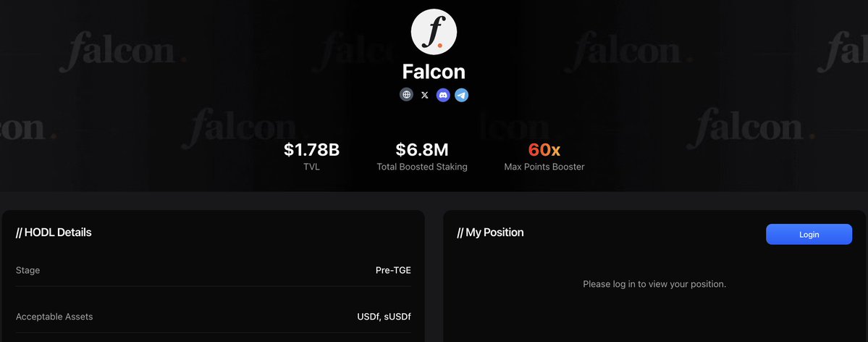
Task: Select the Falcon title heading
Action: [x=434, y=72]
